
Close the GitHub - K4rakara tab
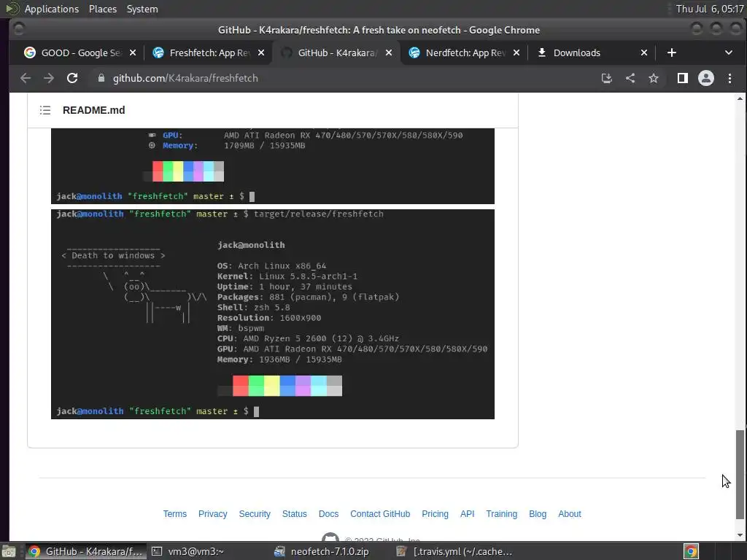pyautogui.click(x=389, y=52)
